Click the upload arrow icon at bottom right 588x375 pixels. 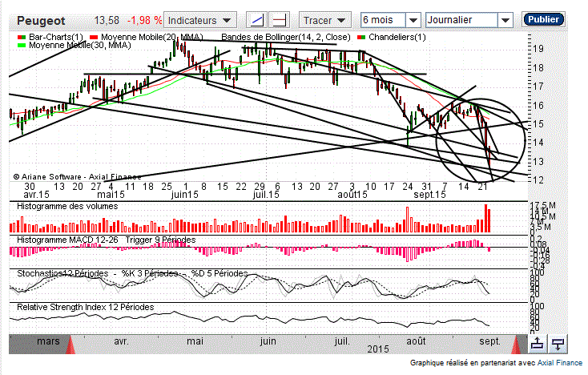[x=537, y=344]
